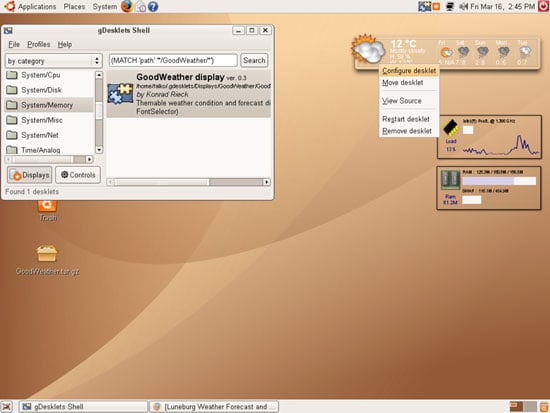Open the Profiles menu in gDesklets Shell

[39, 45]
